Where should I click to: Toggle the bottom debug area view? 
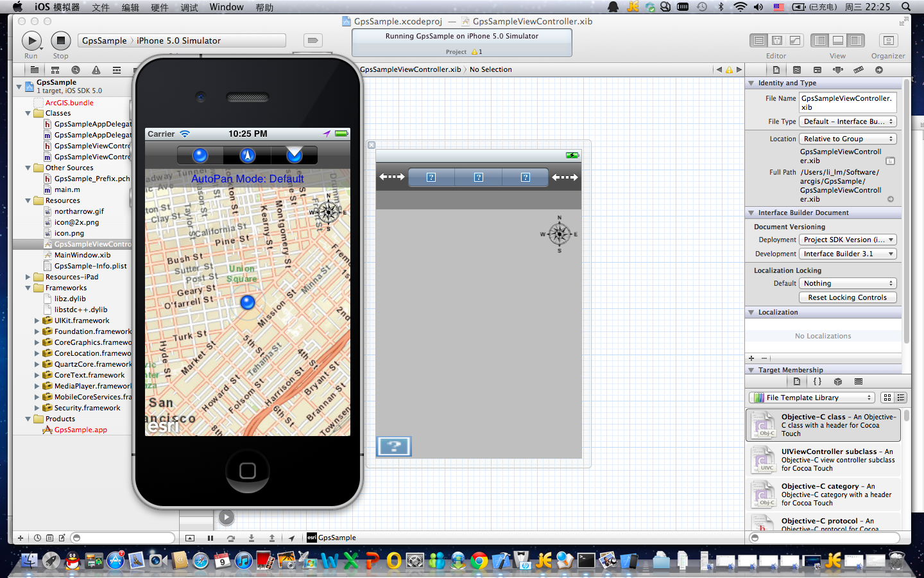tap(837, 40)
